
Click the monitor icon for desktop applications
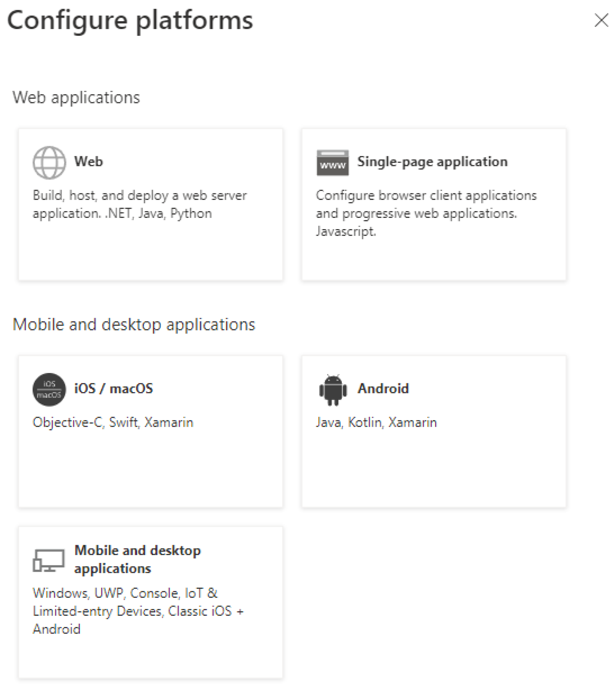pos(48,560)
